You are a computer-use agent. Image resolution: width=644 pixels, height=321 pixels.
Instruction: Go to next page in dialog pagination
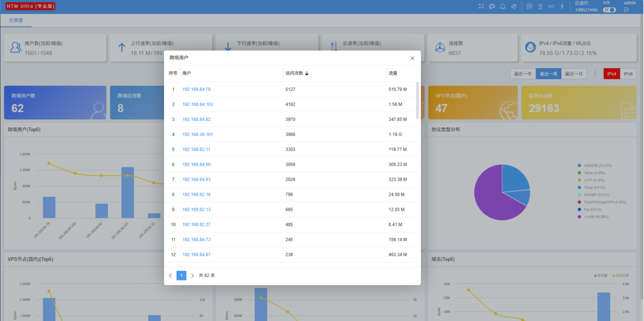pyautogui.click(x=192, y=276)
